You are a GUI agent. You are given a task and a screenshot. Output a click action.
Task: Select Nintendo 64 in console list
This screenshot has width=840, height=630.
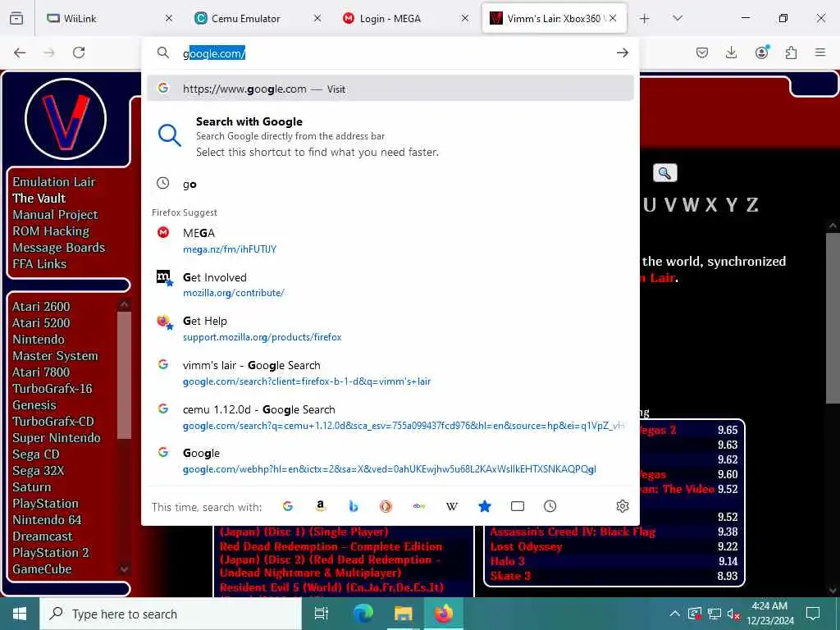(47, 519)
